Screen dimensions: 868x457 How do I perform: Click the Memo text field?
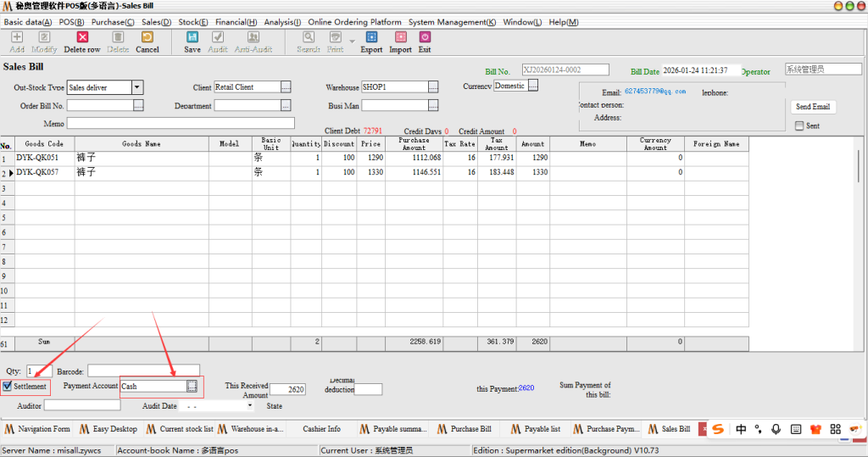(180, 124)
